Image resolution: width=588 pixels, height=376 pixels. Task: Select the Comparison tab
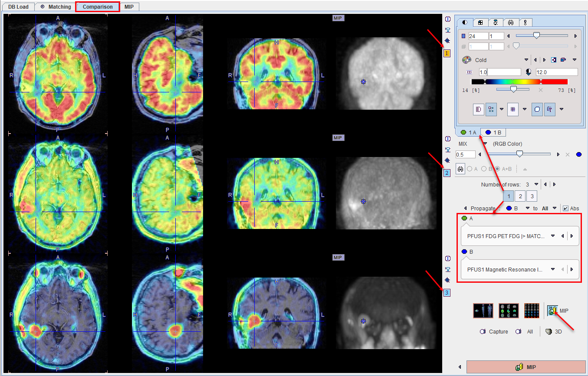coord(98,7)
